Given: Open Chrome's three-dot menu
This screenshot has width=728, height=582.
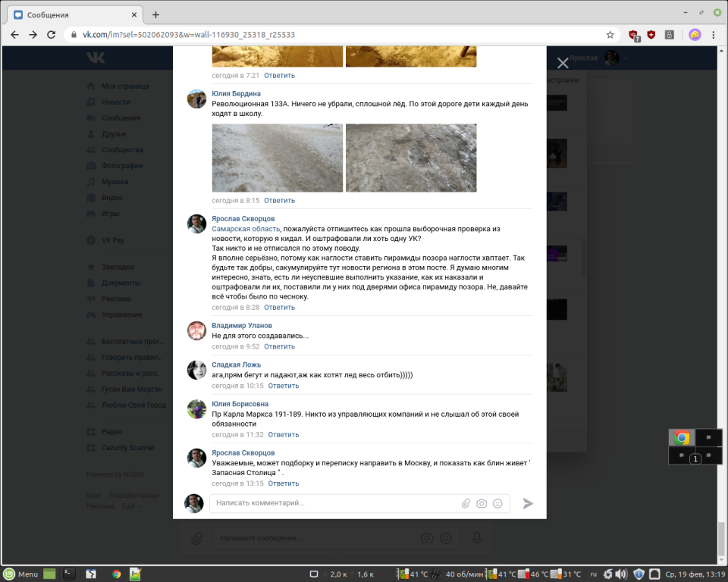Looking at the screenshot, I should (x=714, y=35).
